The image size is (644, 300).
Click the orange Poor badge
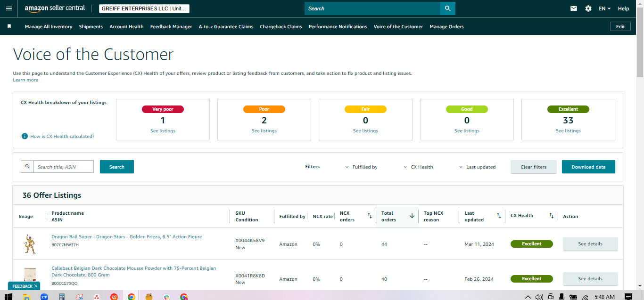coord(264,109)
